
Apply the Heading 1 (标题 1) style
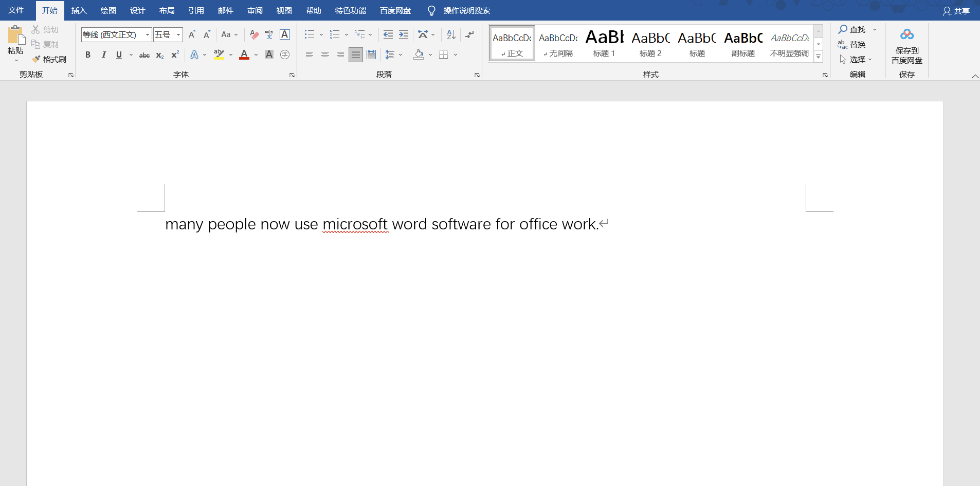(x=604, y=44)
